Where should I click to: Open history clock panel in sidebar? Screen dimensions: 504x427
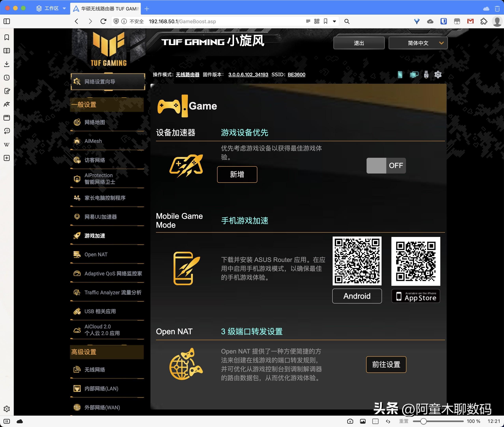tap(7, 78)
